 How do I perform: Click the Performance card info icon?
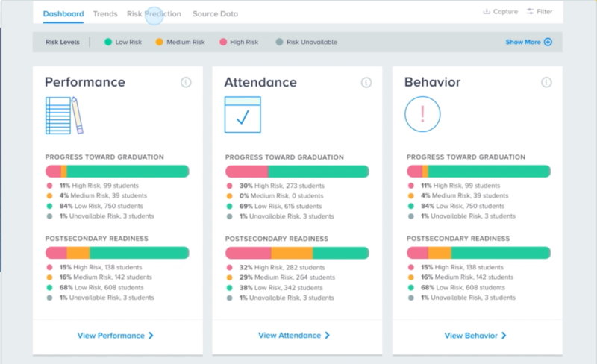186,82
